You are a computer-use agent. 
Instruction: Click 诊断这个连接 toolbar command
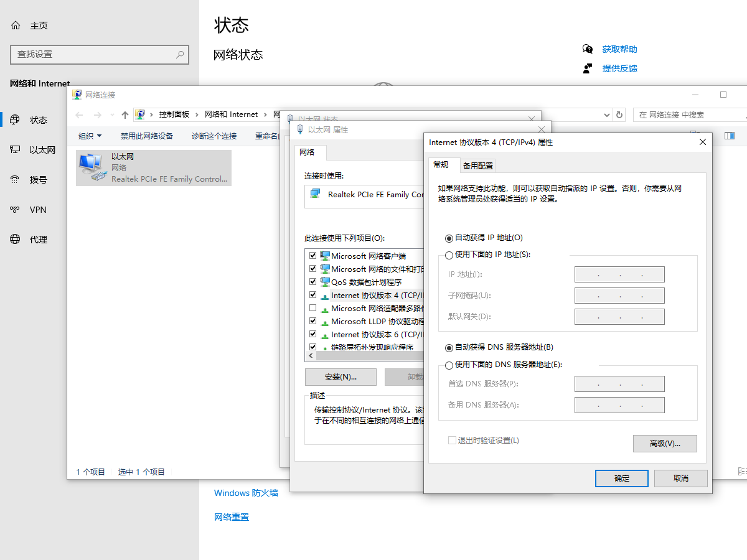coord(214,136)
